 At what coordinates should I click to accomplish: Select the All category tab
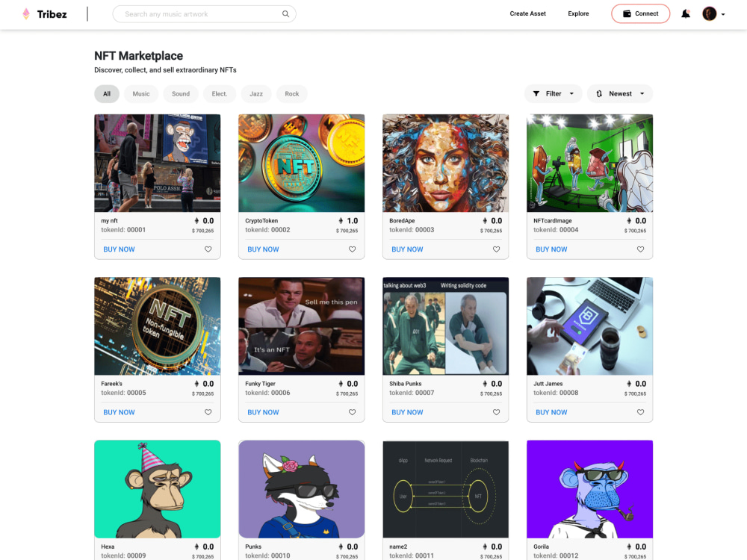point(107,94)
